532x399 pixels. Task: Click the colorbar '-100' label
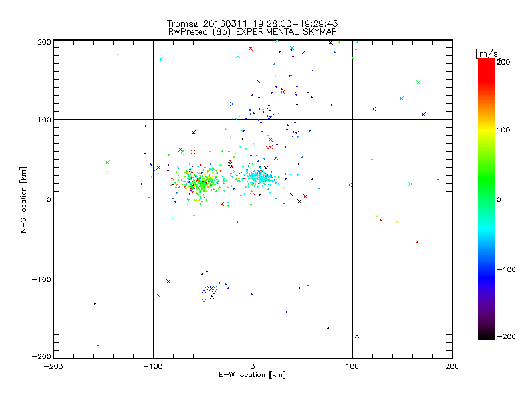pos(506,269)
